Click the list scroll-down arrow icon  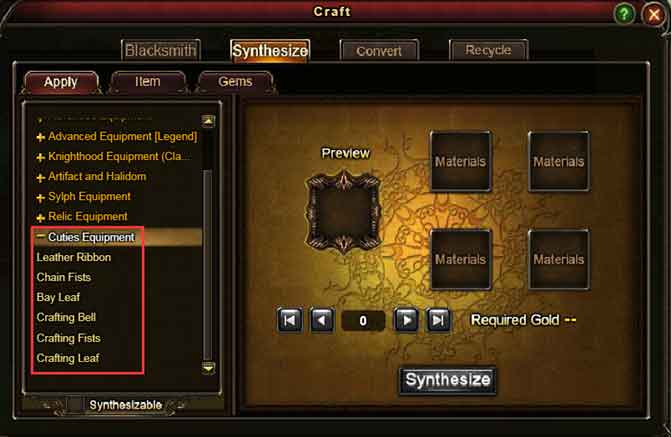208,368
